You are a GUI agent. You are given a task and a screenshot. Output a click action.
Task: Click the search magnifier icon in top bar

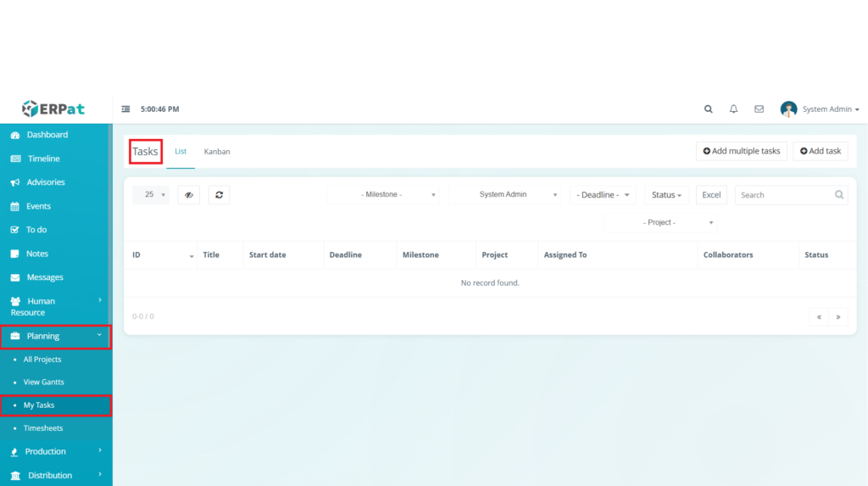point(709,109)
